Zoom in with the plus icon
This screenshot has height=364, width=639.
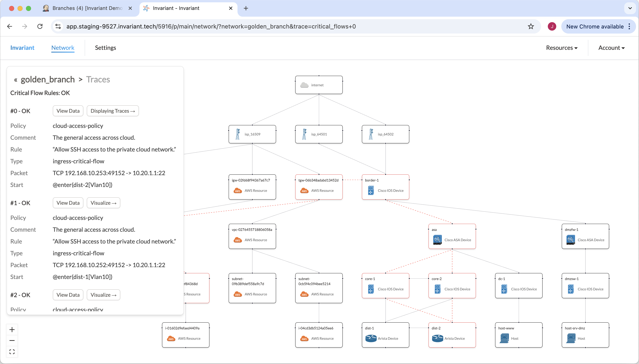click(x=12, y=330)
